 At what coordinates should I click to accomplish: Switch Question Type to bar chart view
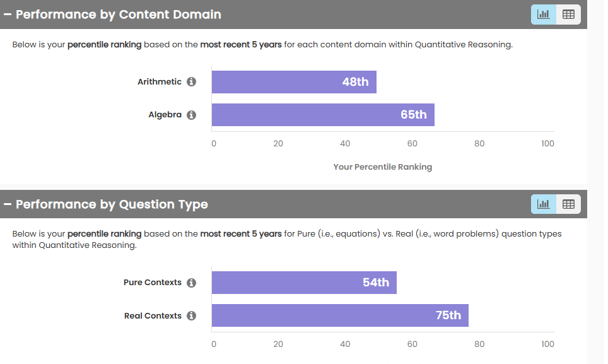pos(544,204)
